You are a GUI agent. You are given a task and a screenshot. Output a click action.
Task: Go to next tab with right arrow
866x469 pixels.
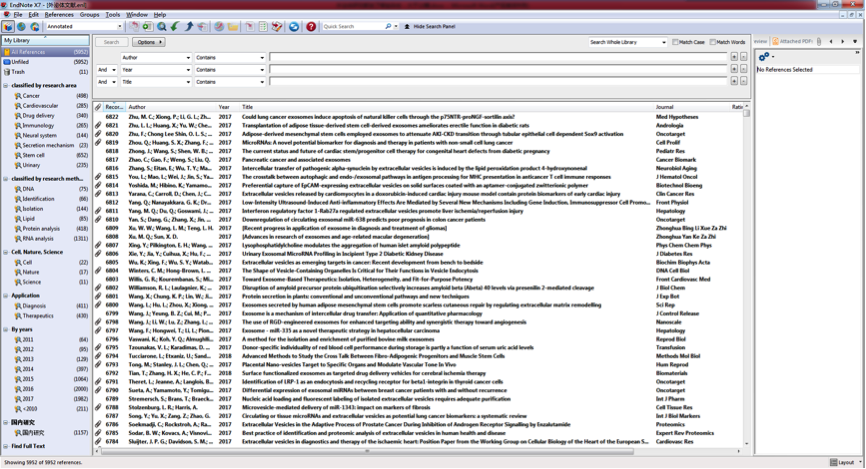tap(843, 41)
